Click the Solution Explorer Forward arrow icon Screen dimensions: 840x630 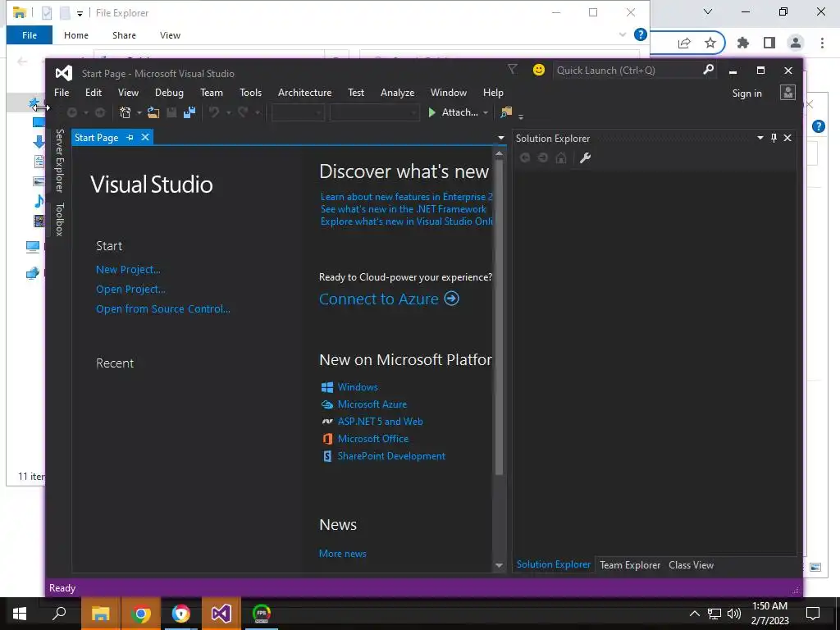[543, 157]
